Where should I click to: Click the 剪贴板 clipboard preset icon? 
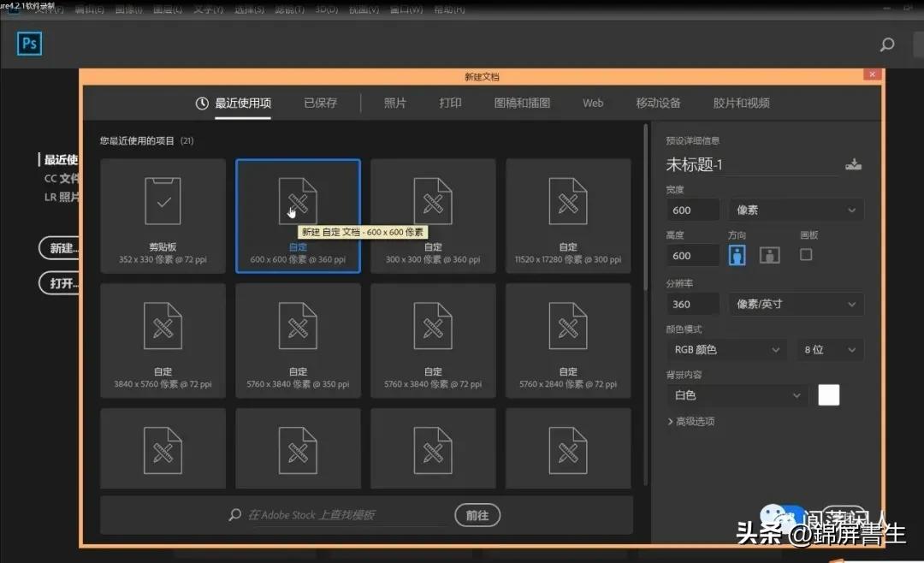[x=163, y=200]
